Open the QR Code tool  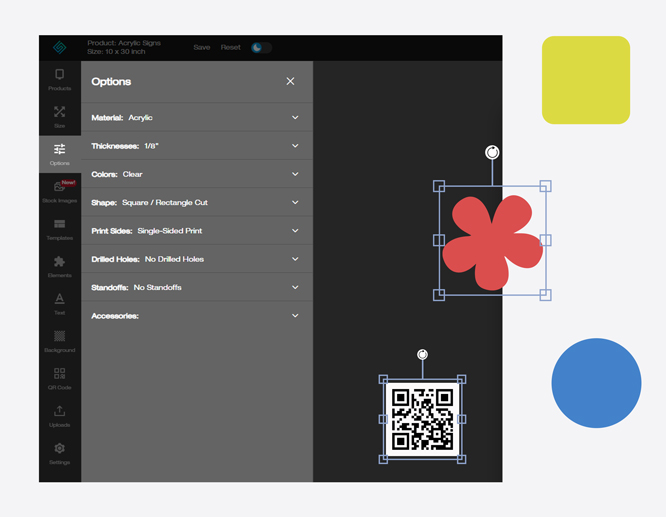(59, 379)
